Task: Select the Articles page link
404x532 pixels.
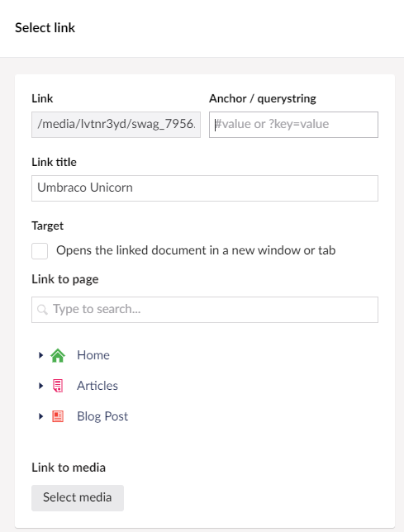Action: click(97, 386)
